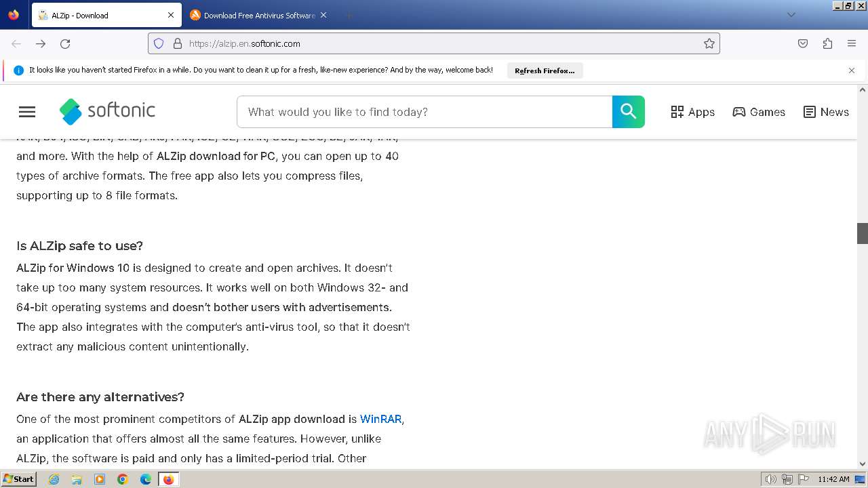
Task: Open the tracking protection shield icon
Action: tap(159, 43)
